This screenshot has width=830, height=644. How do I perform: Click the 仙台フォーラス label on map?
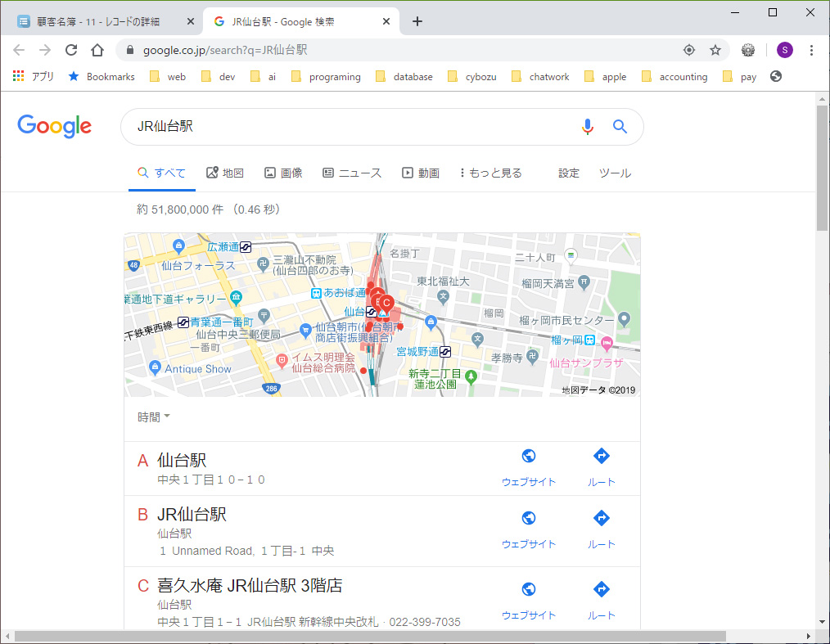pos(198,266)
